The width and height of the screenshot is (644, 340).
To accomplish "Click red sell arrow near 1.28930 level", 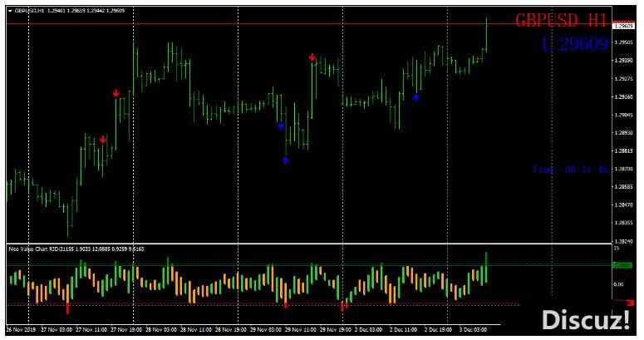I will point(103,140).
